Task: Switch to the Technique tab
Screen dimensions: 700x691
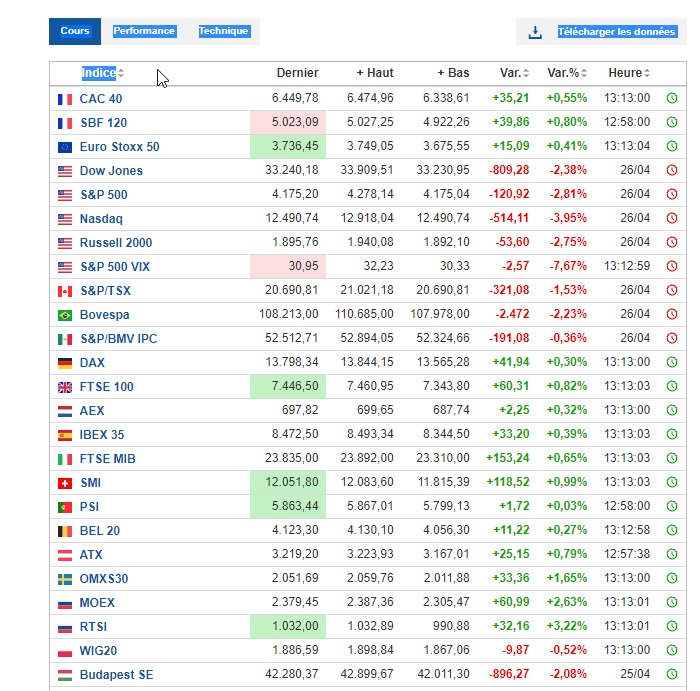Action: 224,31
